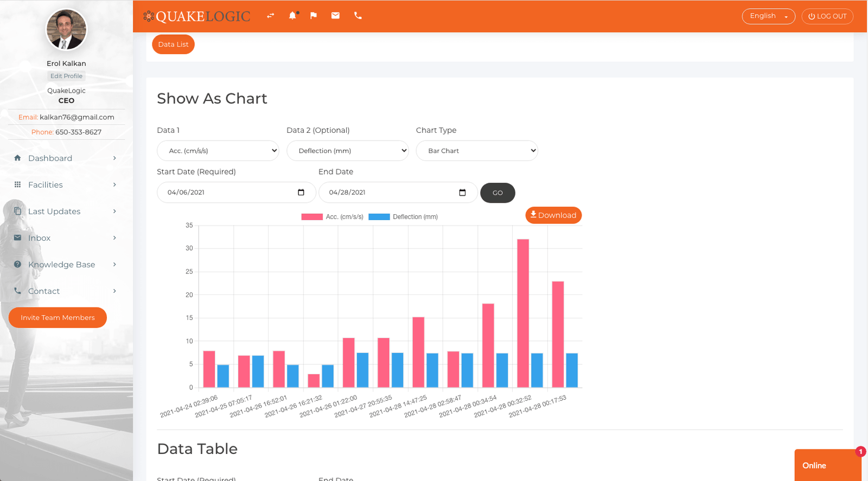868x481 pixels.
Task: Open the Data 1 dropdown
Action: pos(218,151)
